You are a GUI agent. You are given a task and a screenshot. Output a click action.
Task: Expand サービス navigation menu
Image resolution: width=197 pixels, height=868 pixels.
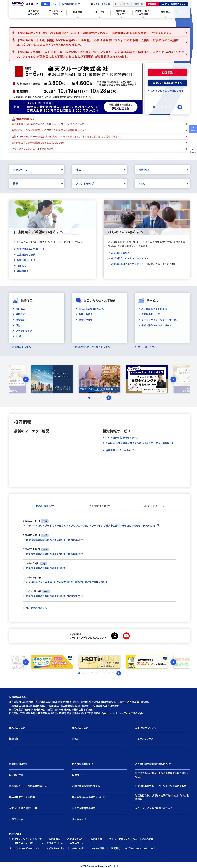coord(99,13)
